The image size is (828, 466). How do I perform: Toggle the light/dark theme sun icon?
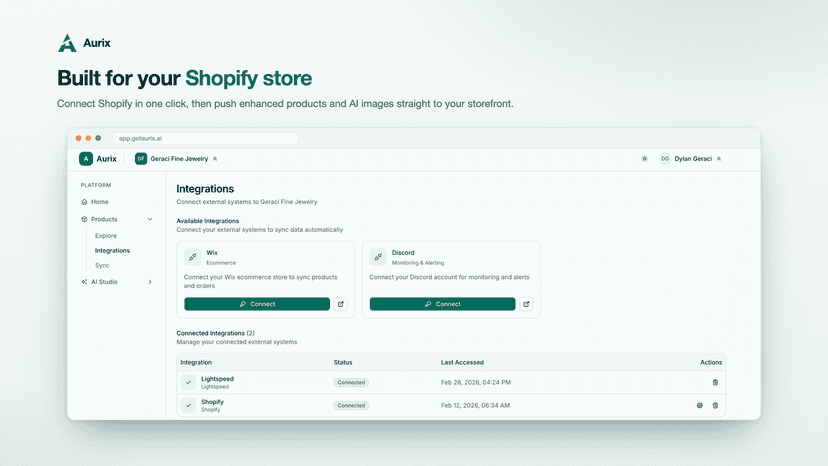point(644,159)
